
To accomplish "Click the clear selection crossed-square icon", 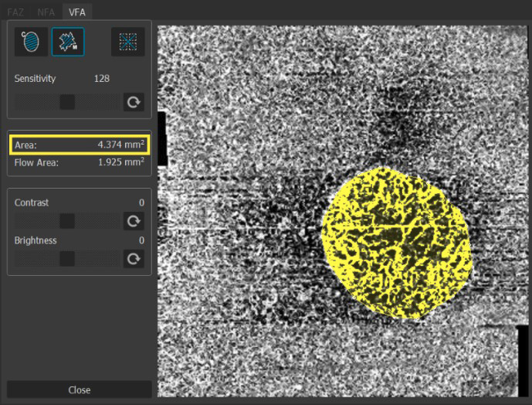I will (127, 43).
